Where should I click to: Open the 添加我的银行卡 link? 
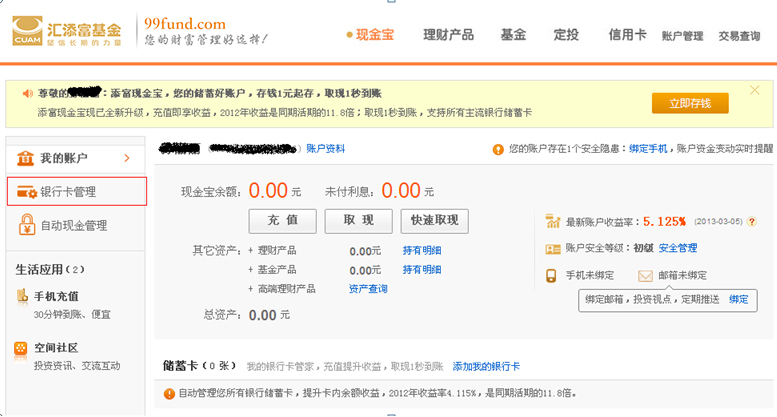pyautogui.click(x=486, y=367)
